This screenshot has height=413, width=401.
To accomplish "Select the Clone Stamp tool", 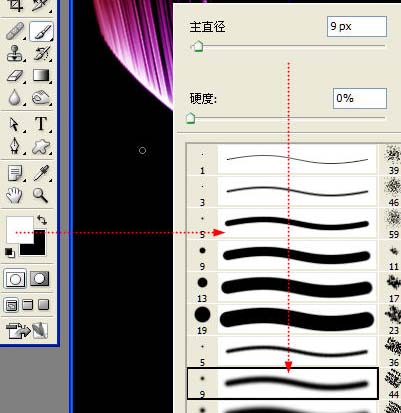I will pyautogui.click(x=15, y=53).
